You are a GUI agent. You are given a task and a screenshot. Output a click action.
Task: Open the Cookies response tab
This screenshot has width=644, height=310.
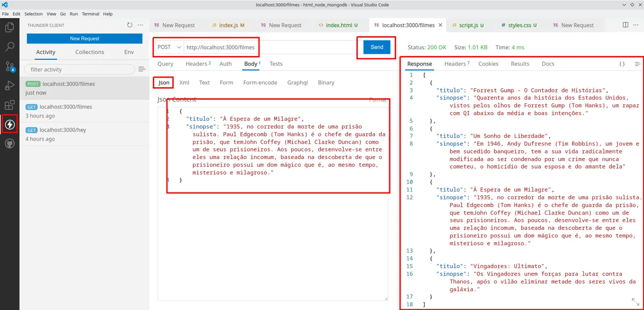(489, 64)
